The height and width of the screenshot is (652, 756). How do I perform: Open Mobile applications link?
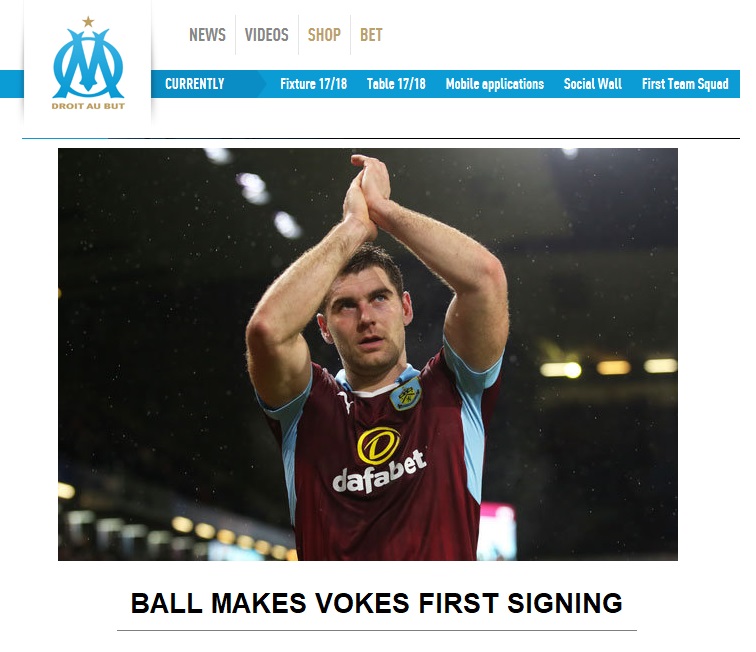pyautogui.click(x=495, y=84)
